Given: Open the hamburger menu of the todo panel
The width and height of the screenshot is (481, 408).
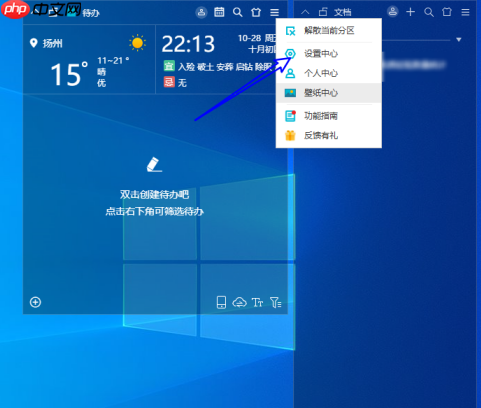Looking at the screenshot, I should click(274, 13).
